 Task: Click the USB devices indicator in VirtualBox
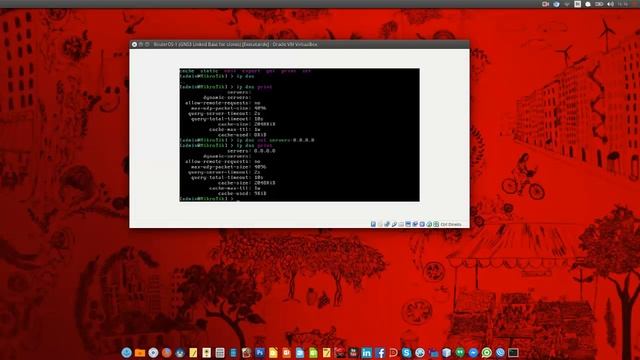394,224
